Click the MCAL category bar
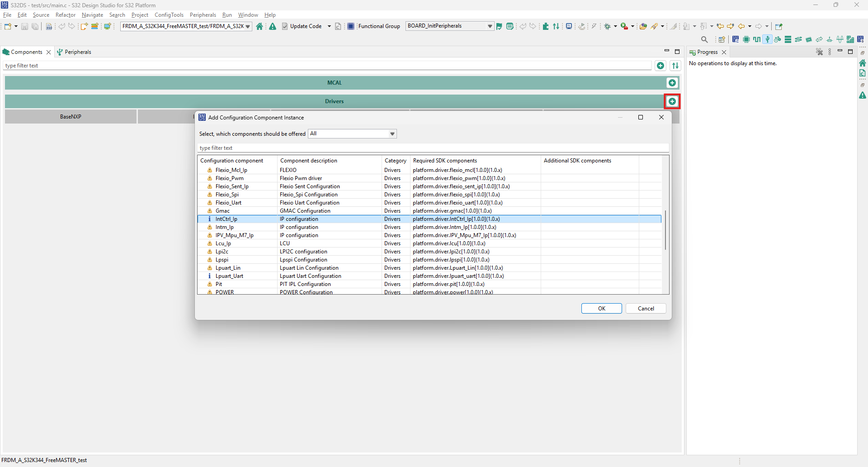Screen dimensions: 868x467 (x=335, y=83)
